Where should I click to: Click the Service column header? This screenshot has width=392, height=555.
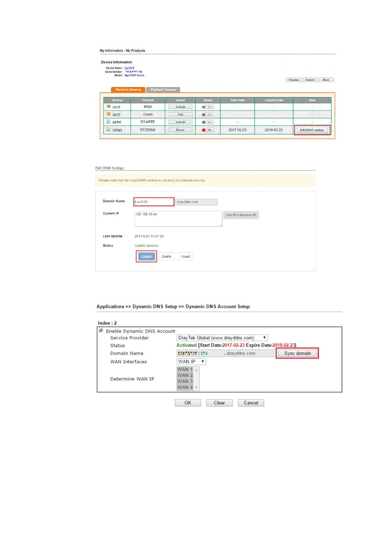tap(117, 100)
